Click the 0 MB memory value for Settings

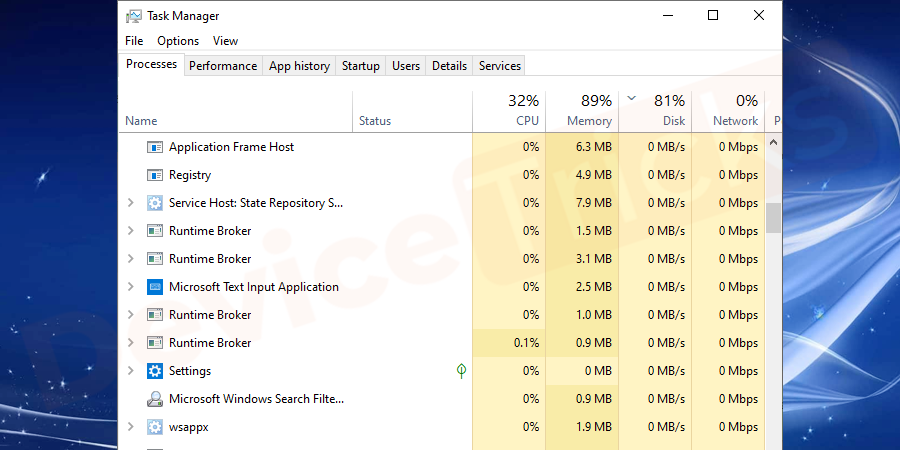click(598, 371)
